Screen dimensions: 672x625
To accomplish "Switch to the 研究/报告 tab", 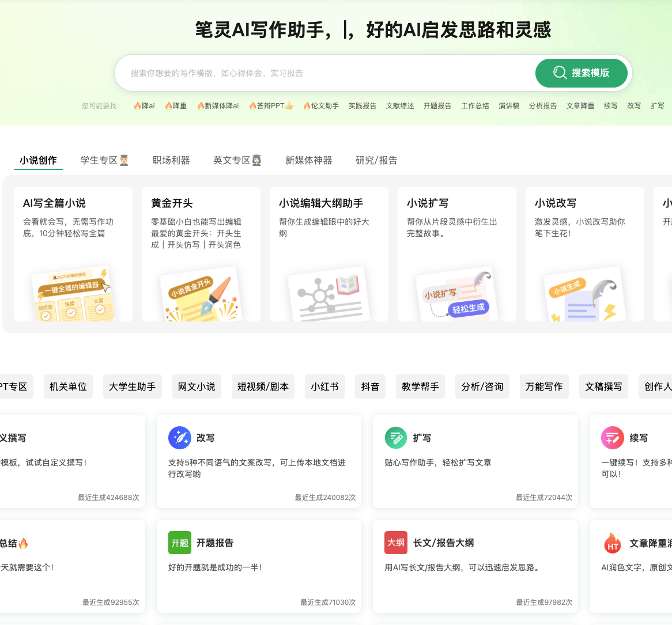I will (376, 160).
